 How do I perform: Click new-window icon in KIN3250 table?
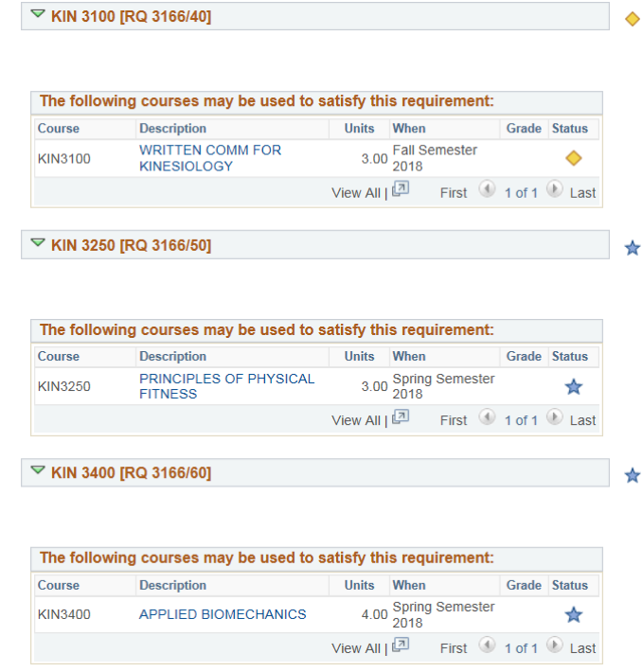click(401, 418)
